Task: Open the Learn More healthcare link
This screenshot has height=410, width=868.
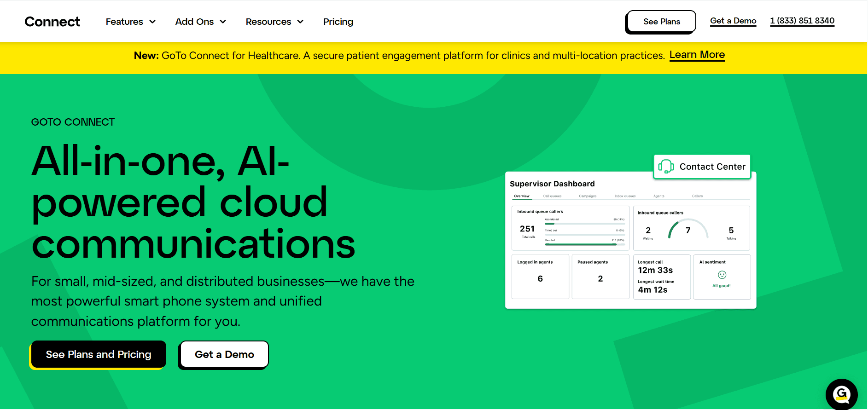Action: (697, 55)
